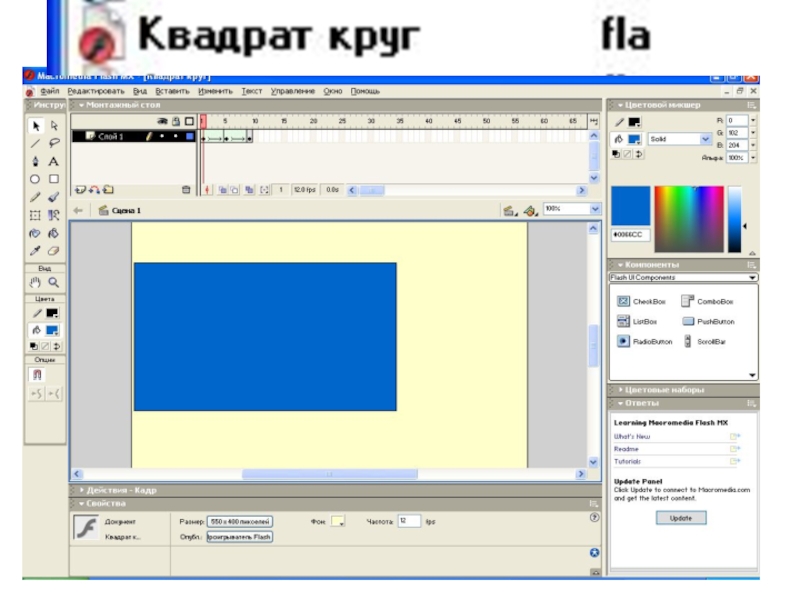Image resolution: width=800 pixels, height=600 pixels.
Task: Select the Oval tool
Action: (x=35, y=179)
